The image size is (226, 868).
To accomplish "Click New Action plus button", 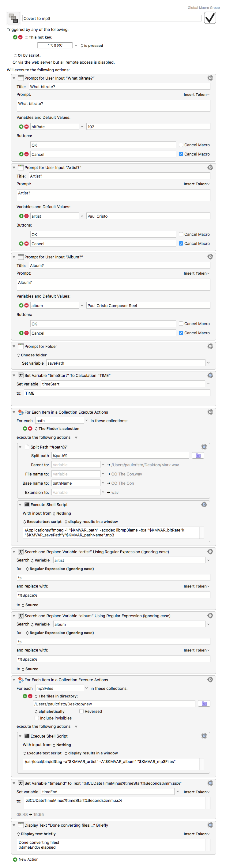I will pyautogui.click(x=15, y=859).
